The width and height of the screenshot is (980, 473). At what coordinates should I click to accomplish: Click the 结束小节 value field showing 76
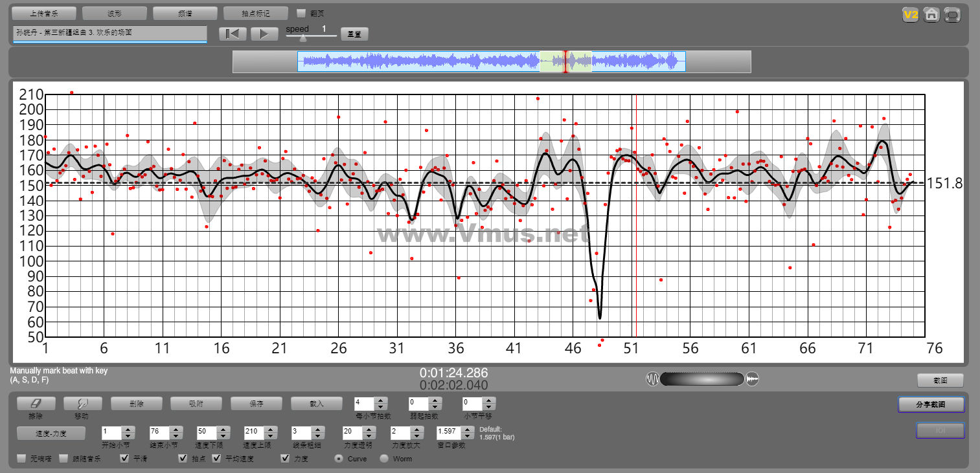click(x=159, y=433)
